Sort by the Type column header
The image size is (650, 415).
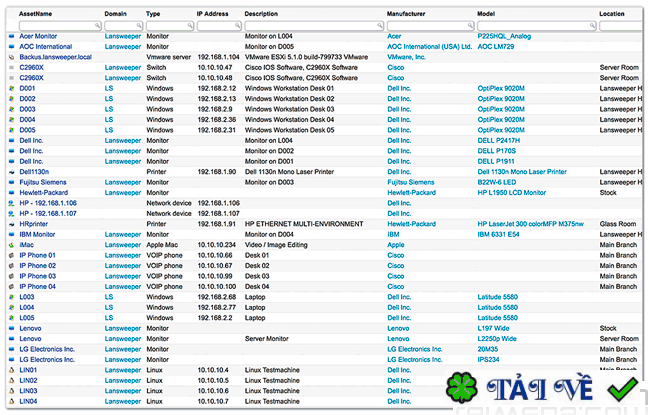153,14
